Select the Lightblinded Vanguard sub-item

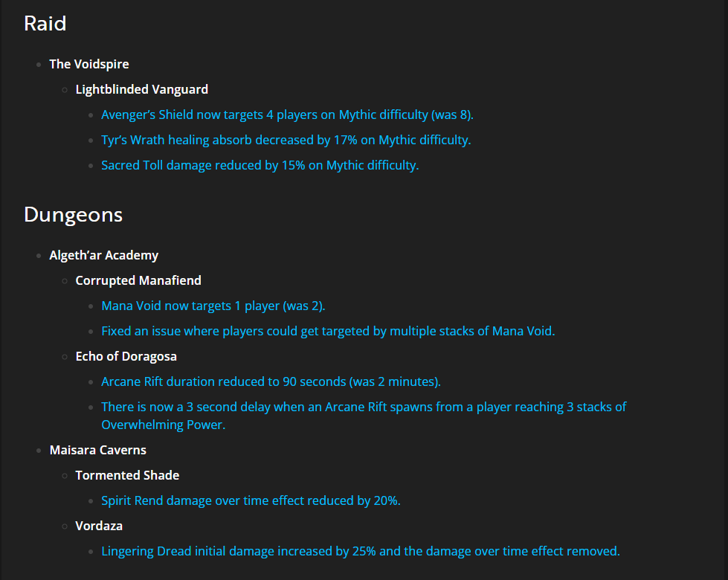coord(141,89)
